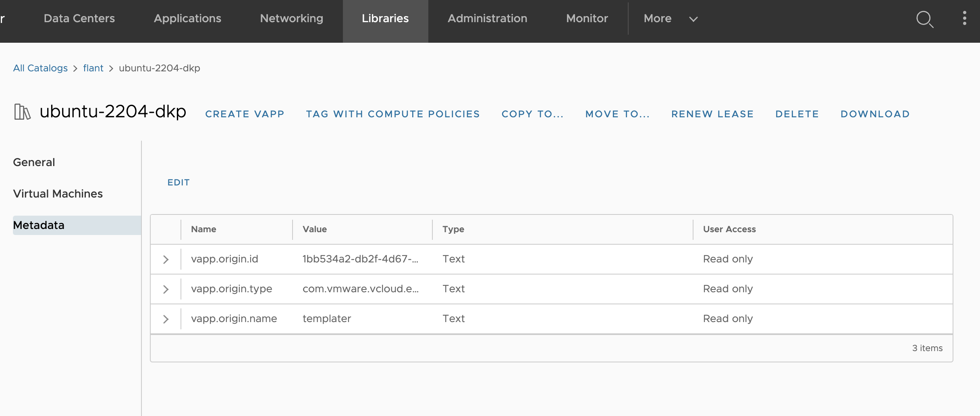
Task: Expand the vapp.origin.type metadata row
Action: tap(165, 289)
